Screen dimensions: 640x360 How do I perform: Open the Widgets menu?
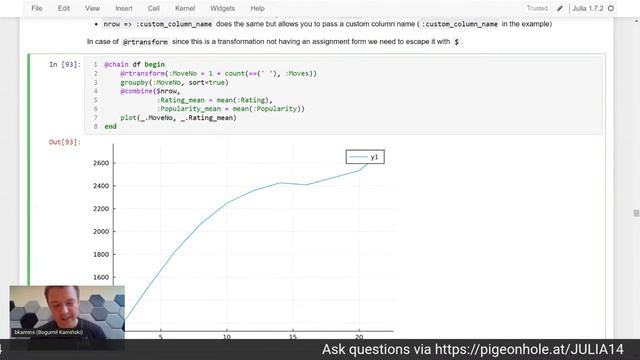[x=222, y=8]
